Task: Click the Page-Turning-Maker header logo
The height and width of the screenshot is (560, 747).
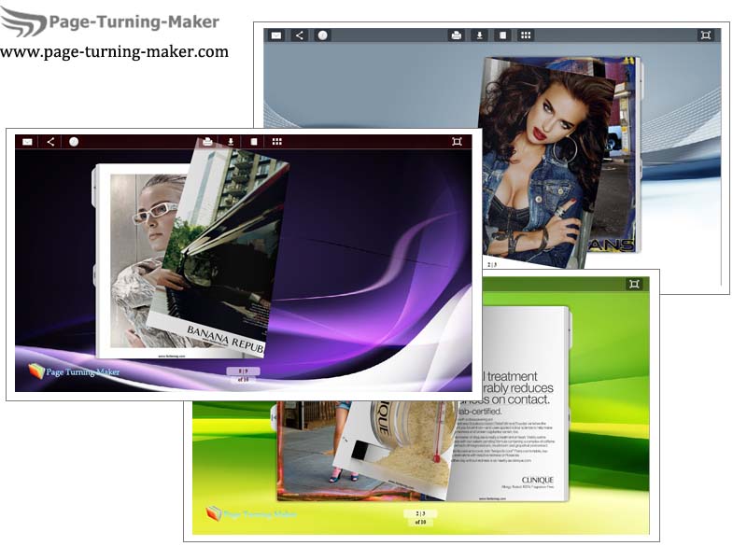Action: 109,21
